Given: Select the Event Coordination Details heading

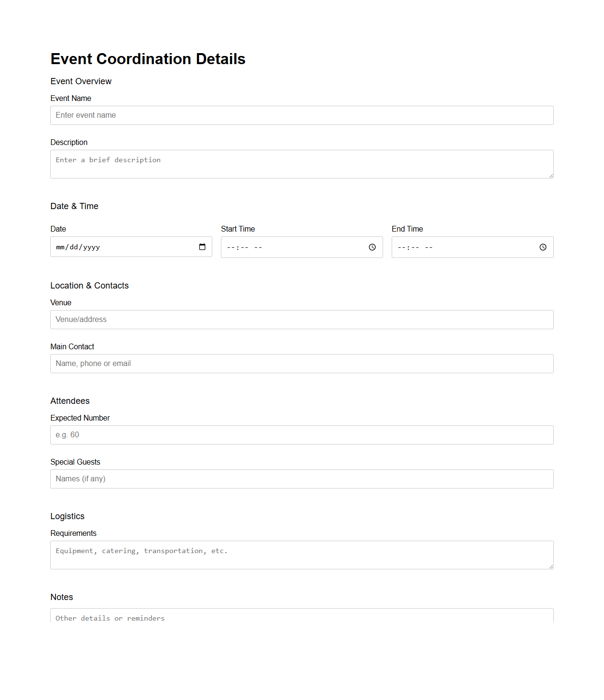Looking at the screenshot, I should click(x=148, y=58).
